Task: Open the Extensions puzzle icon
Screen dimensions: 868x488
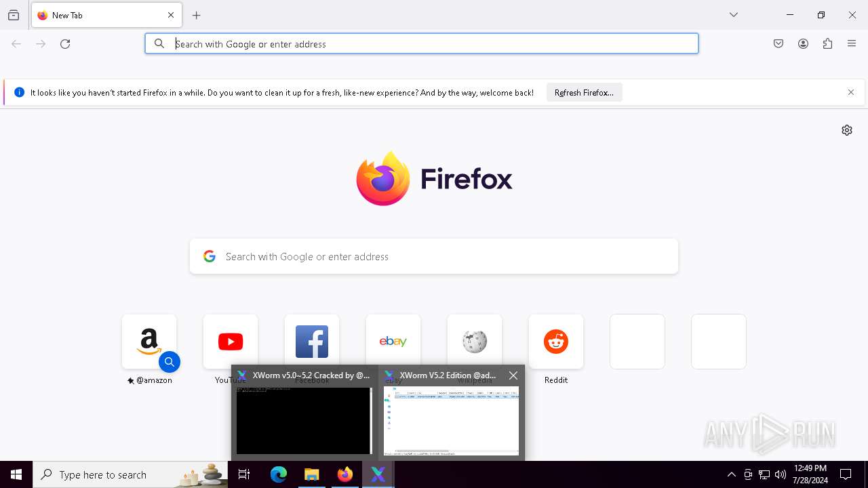Action: click(x=827, y=44)
